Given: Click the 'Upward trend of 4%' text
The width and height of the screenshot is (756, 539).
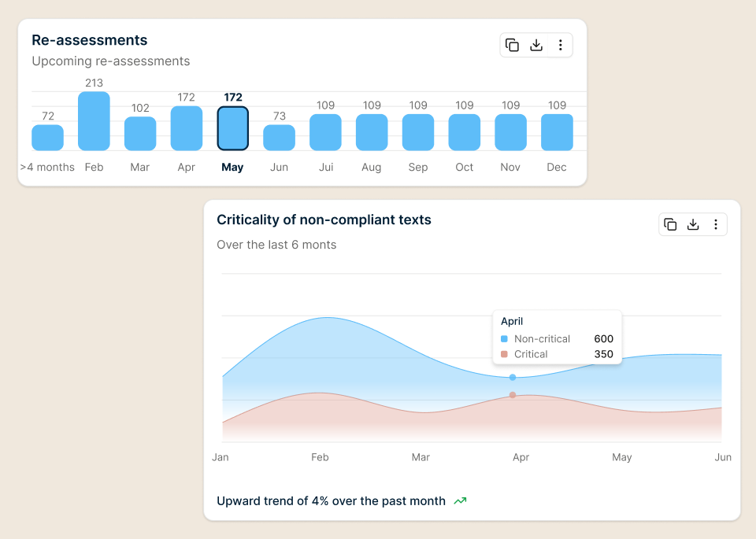Looking at the screenshot, I should point(272,501).
